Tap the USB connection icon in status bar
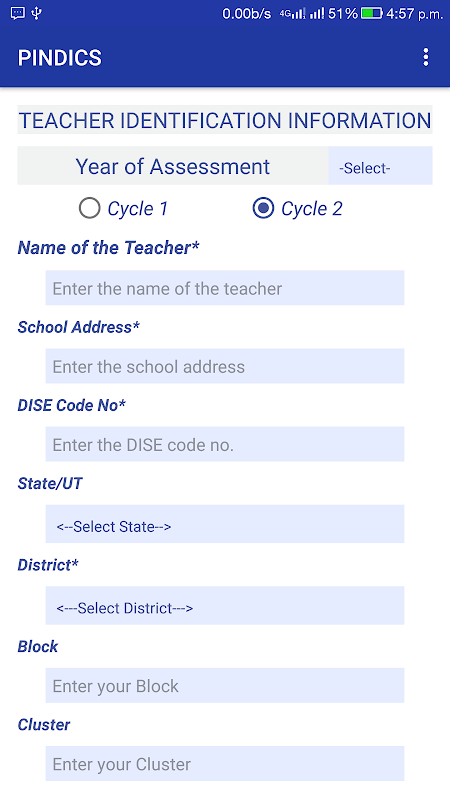Viewport: 450px width, 800px height. pos(36,13)
